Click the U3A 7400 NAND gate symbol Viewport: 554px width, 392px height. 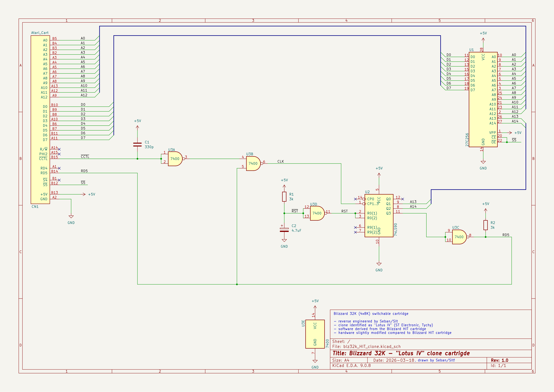(175, 159)
